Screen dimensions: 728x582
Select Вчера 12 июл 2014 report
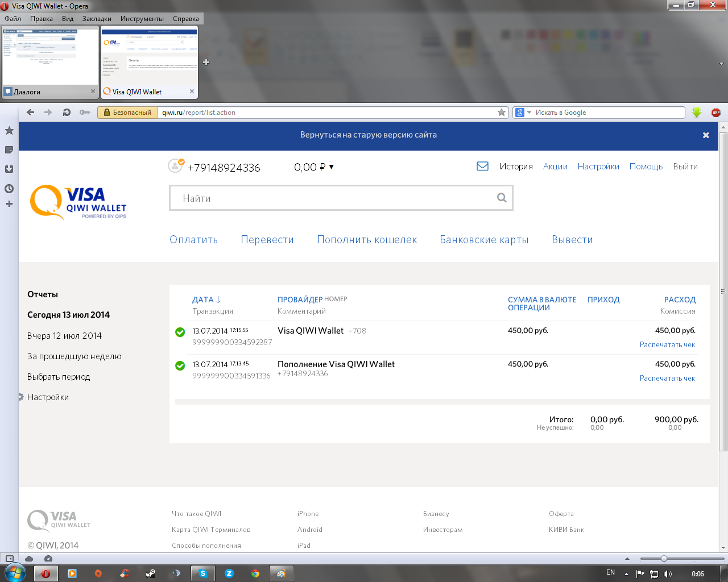point(64,336)
